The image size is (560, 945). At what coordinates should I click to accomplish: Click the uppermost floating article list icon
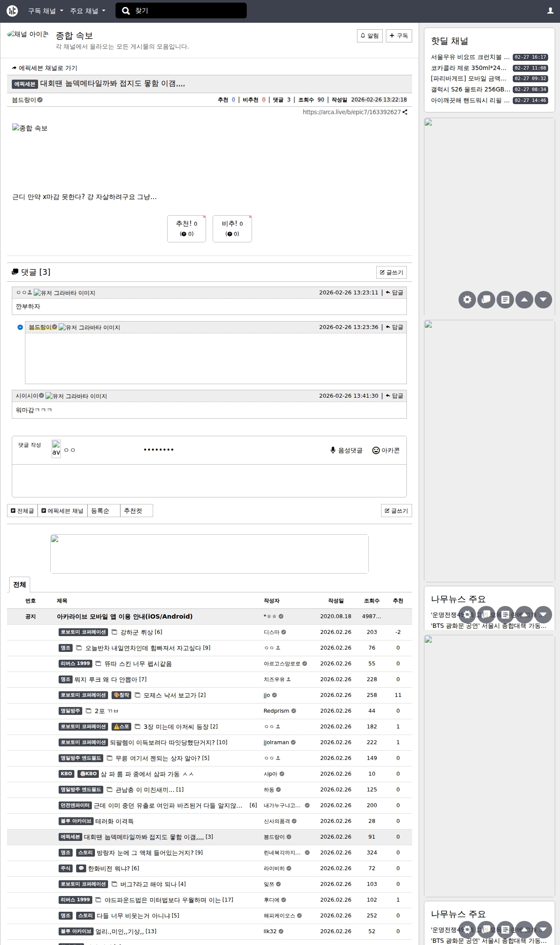click(x=505, y=300)
